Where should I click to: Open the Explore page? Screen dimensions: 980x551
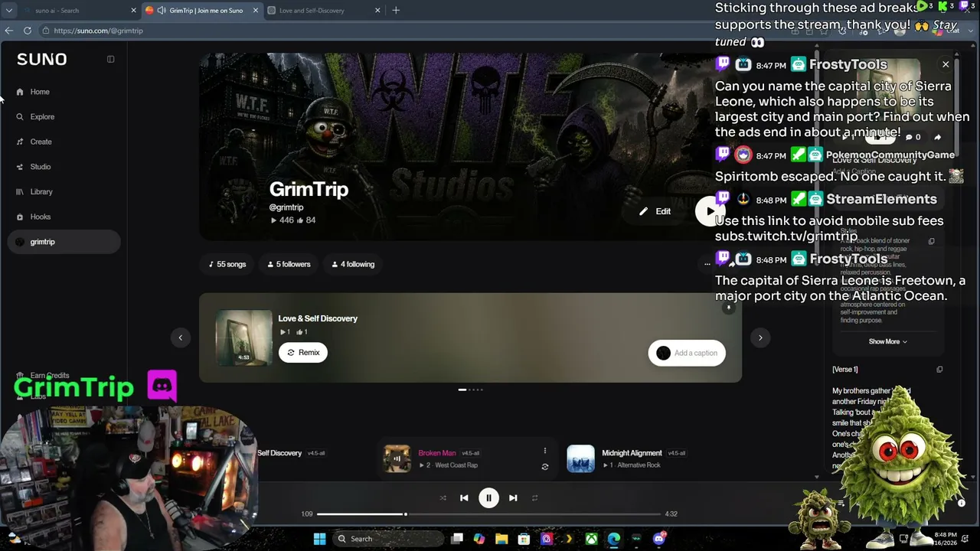[x=42, y=117]
